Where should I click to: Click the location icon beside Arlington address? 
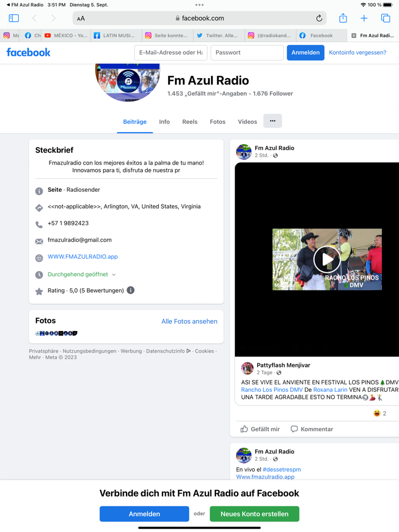tap(39, 208)
